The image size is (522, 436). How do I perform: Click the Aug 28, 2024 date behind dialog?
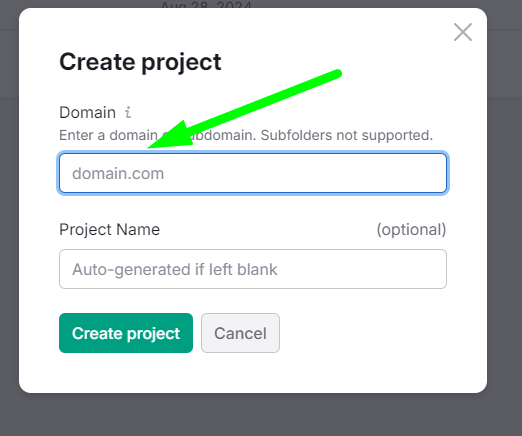coord(206,5)
